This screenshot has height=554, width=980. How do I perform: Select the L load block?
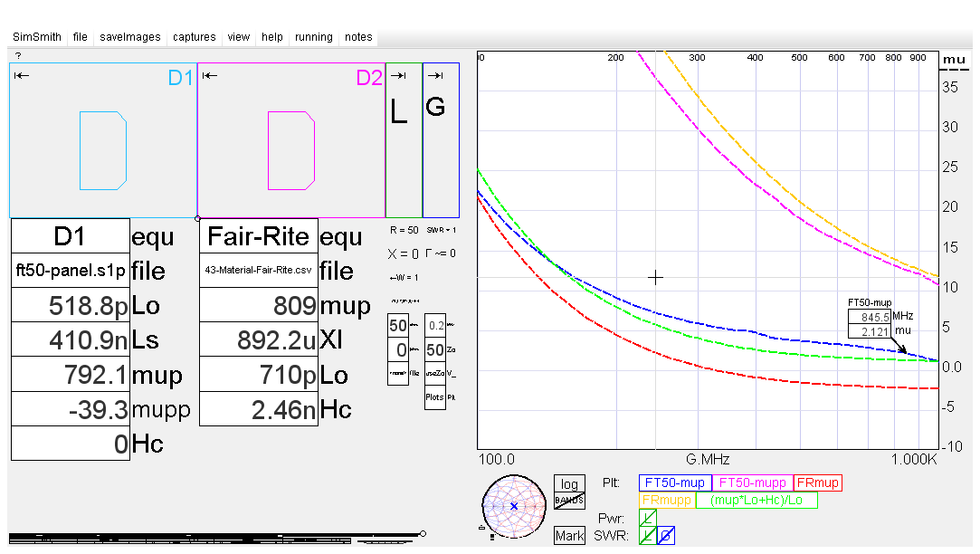[x=404, y=140]
